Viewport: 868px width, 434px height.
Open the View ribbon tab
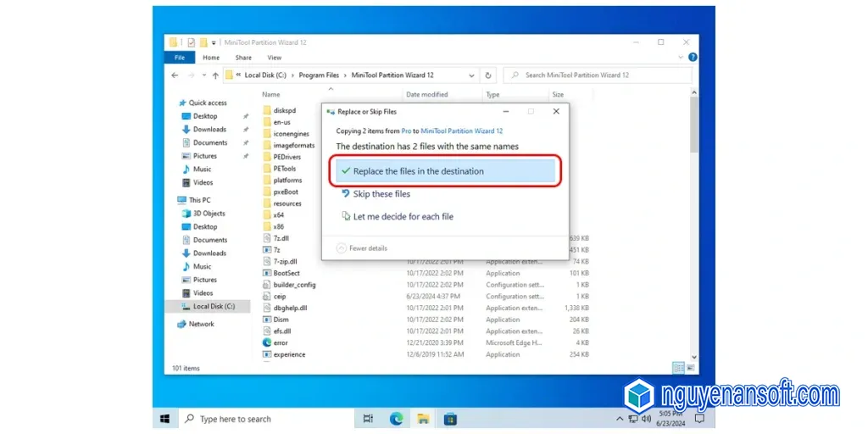pos(274,58)
